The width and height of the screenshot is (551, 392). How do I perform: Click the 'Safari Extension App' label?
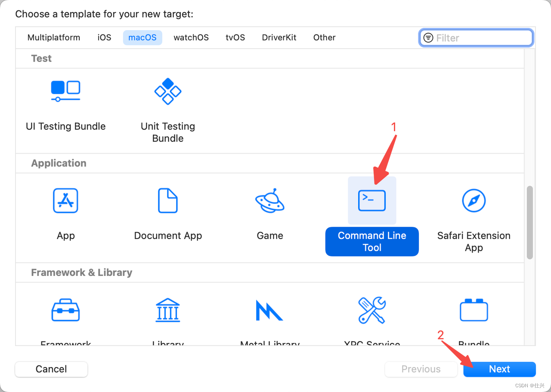pyautogui.click(x=474, y=241)
